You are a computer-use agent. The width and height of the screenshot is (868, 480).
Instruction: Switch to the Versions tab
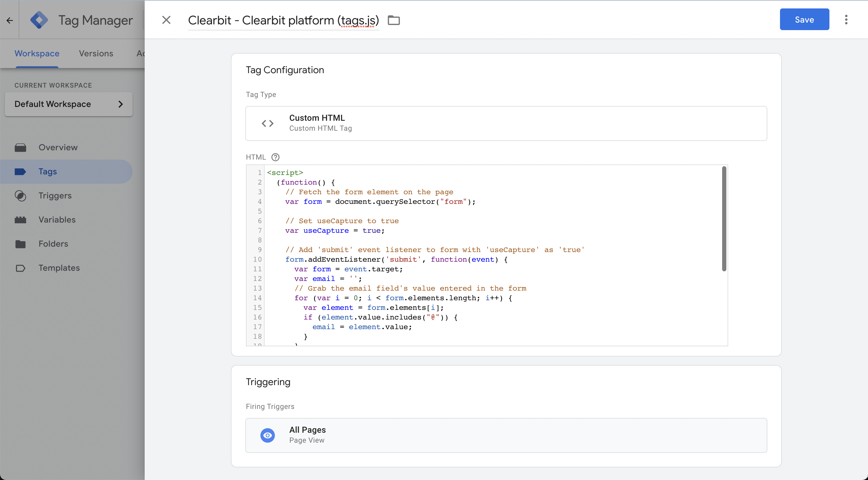96,54
